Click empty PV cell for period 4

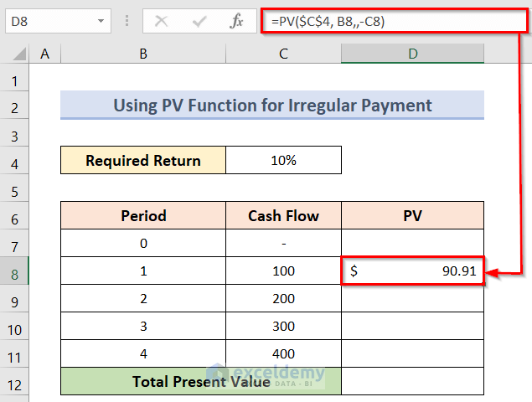(x=412, y=353)
